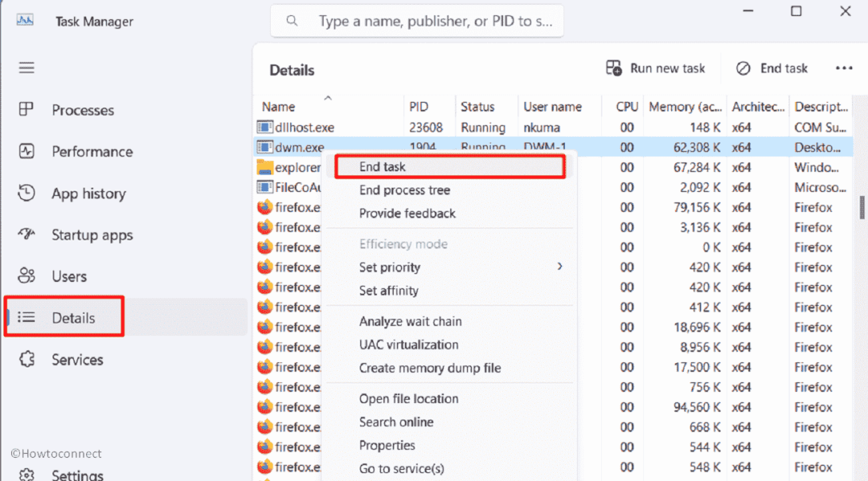The width and height of the screenshot is (868, 481).
Task: Click the Run new task button
Action: tap(655, 68)
